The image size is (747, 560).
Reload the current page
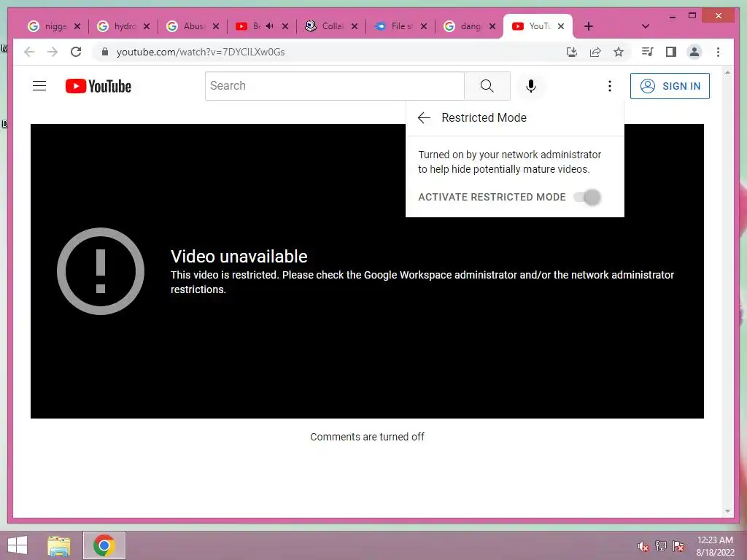coord(76,52)
